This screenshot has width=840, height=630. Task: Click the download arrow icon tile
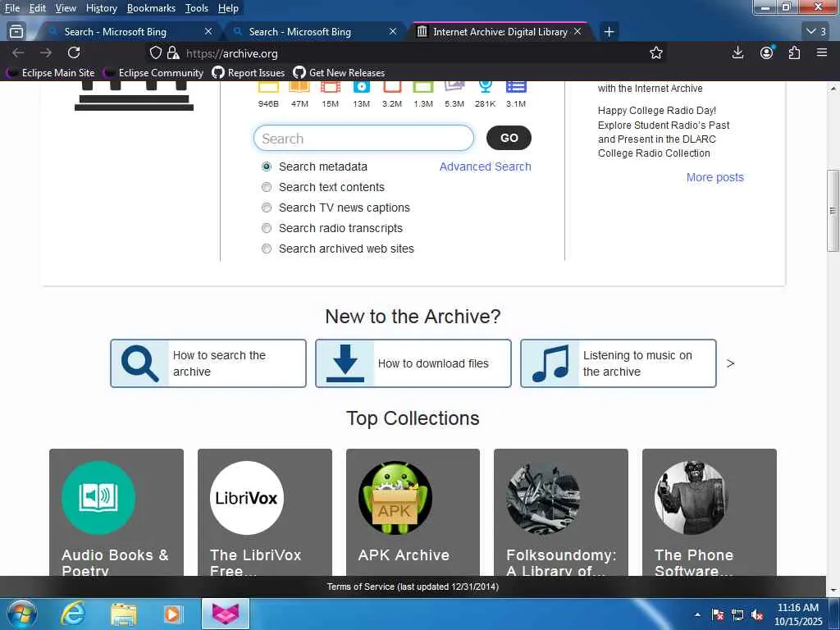tap(345, 363)
